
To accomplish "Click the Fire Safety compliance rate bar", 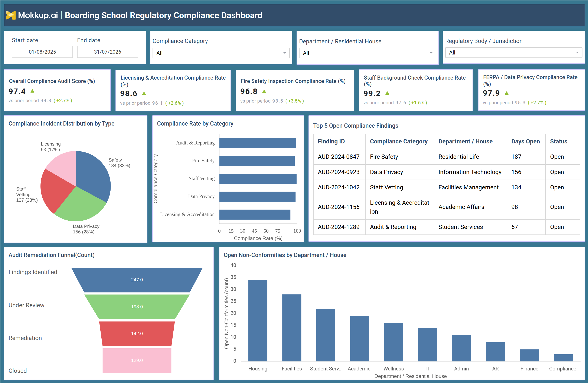I will pyautogui.click(x=257, y=161).
